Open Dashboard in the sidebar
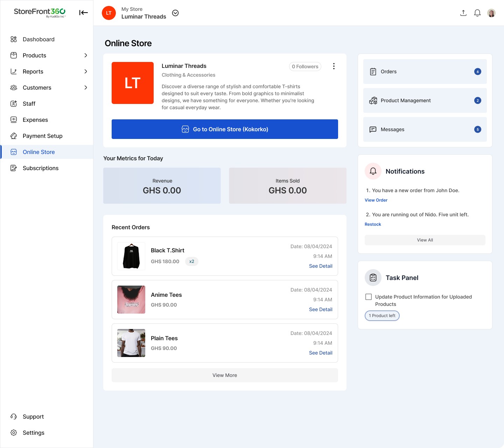 click(x=47, y=39)
